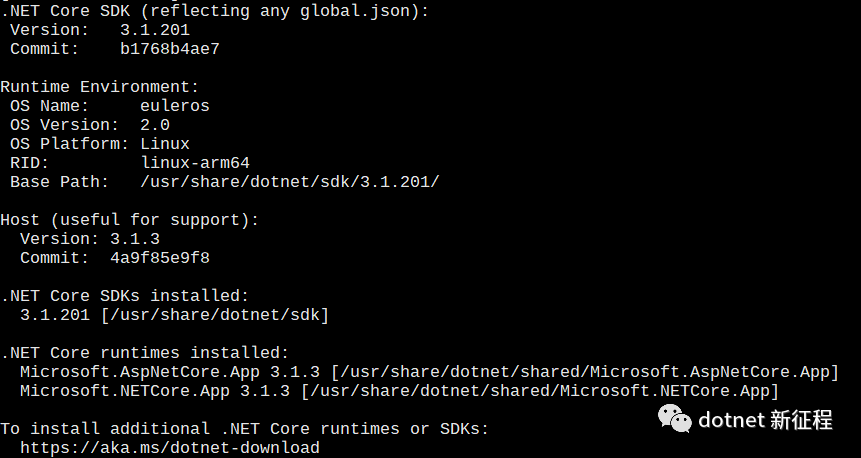Click the Base Path /usr/share/dotnet/sdk/3.1.201/
The height and width of the screenshot is (458, 861).
(x=289, y=182)
